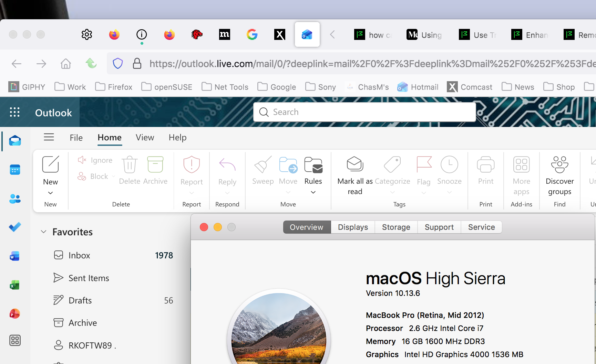Screen dimensions: 596x364
Task: Open the Comcast bookmark
Action: (470, 87)
